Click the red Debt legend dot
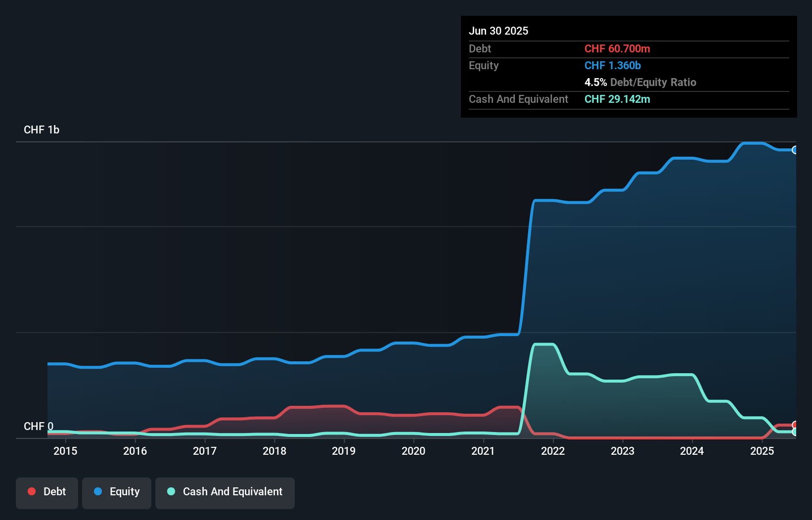This screenshot has height=520, width=812. point(32,491)
